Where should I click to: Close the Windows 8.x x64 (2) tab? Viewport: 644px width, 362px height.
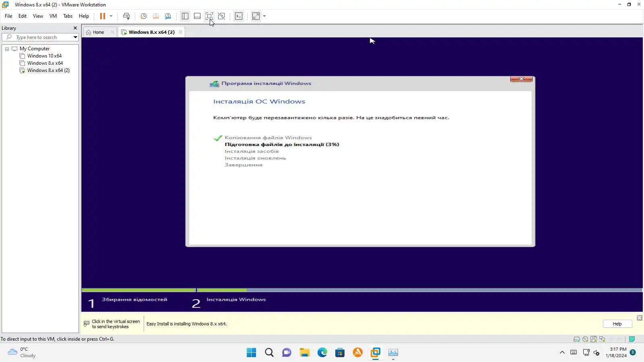pos(180,32)
